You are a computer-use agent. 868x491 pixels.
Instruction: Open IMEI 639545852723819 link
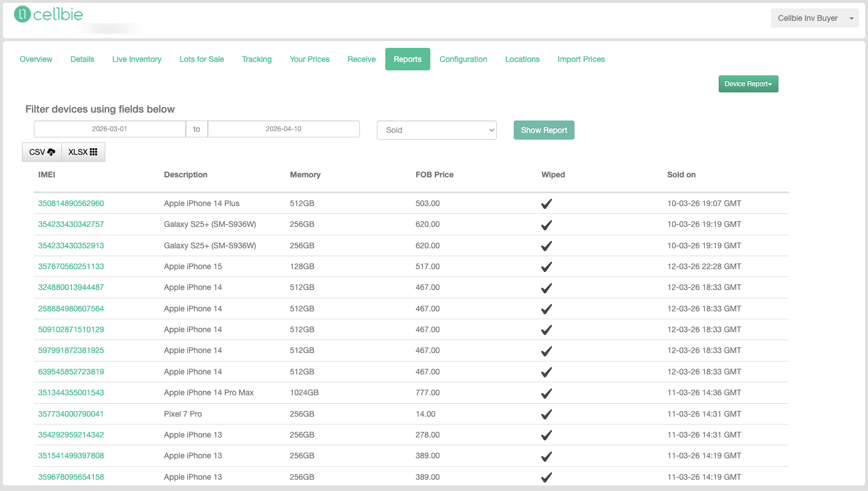71,372
